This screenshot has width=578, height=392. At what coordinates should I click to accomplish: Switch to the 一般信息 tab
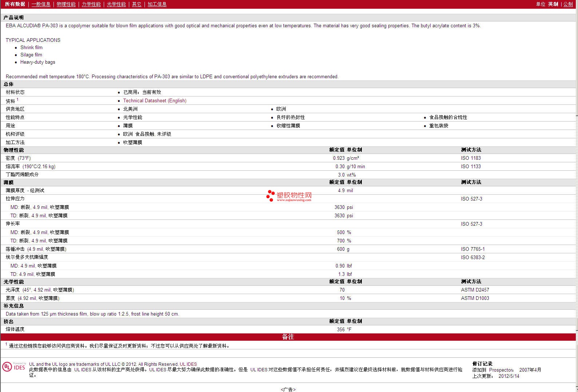[41, 4]
